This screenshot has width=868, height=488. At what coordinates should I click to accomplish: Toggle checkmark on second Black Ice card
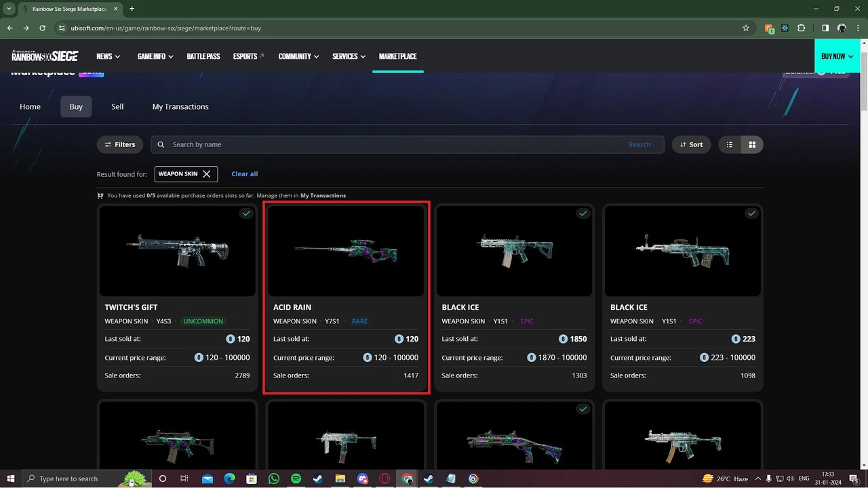coord(751,213)
